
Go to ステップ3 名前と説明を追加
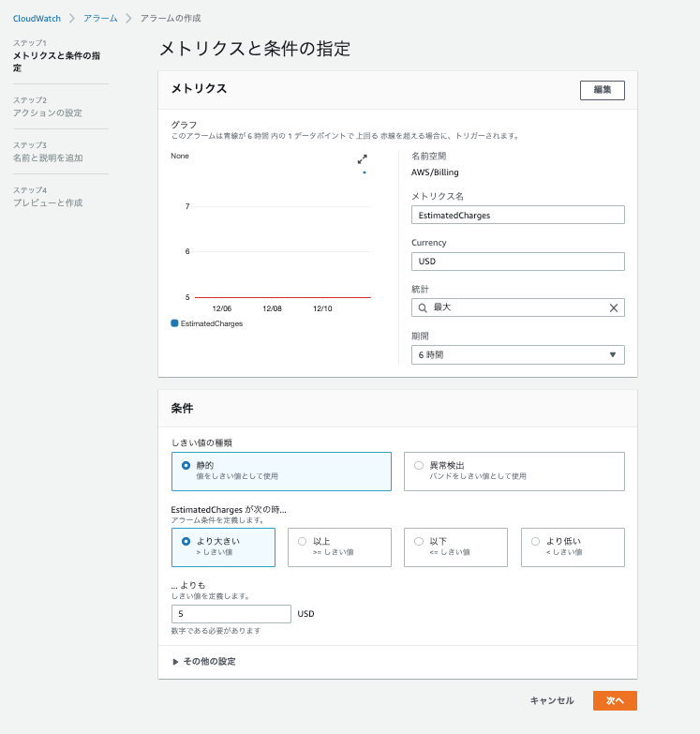(48, 152)
